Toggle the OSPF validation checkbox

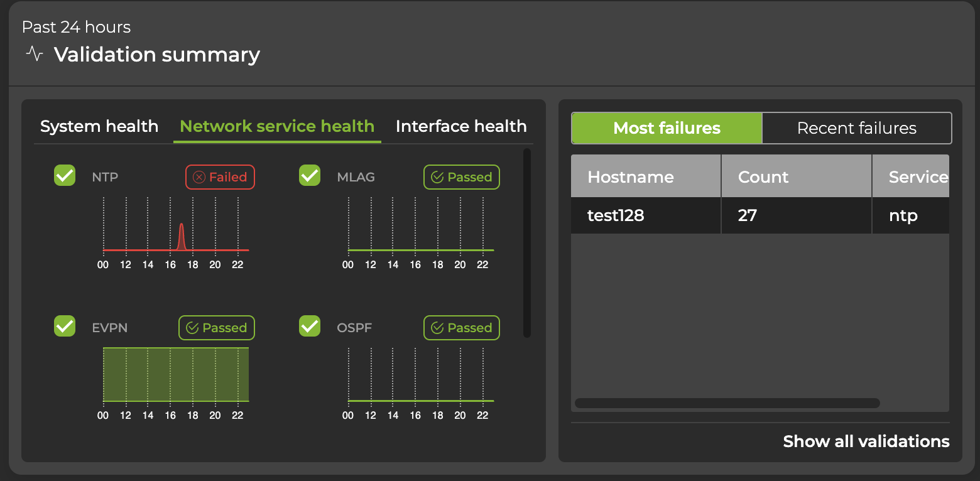coord(310,326)
